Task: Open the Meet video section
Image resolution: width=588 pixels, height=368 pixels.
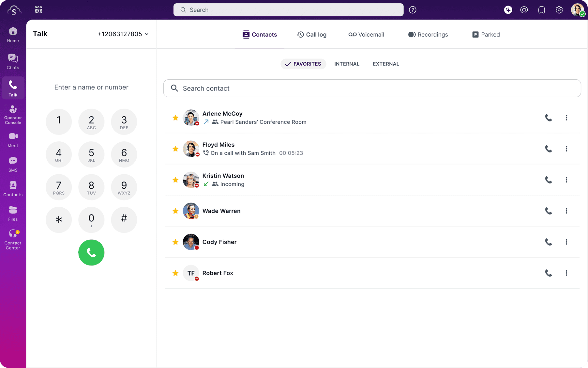Action: [x=13, y=140]
